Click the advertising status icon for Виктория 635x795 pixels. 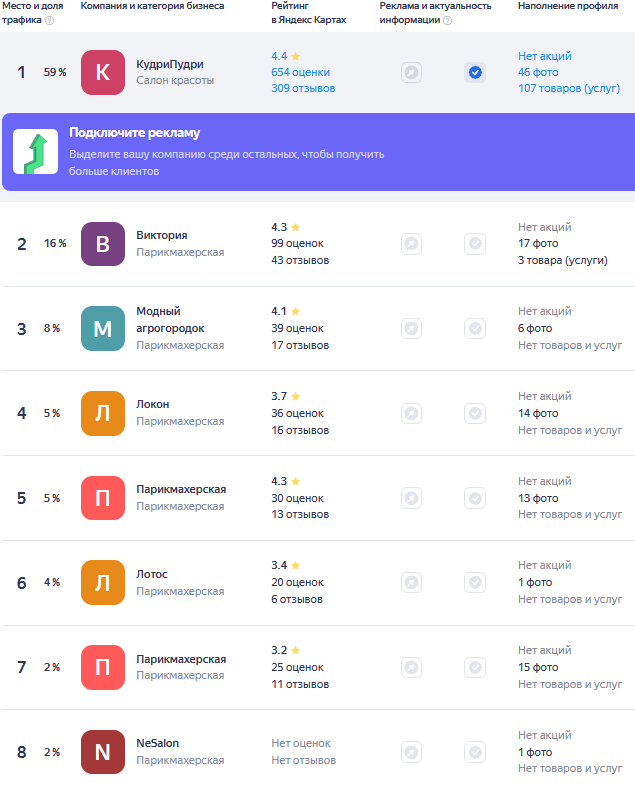411,244
